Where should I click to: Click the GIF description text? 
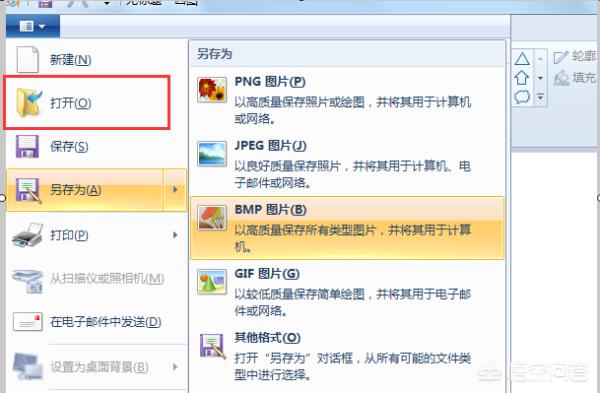(x=352, y=302)
